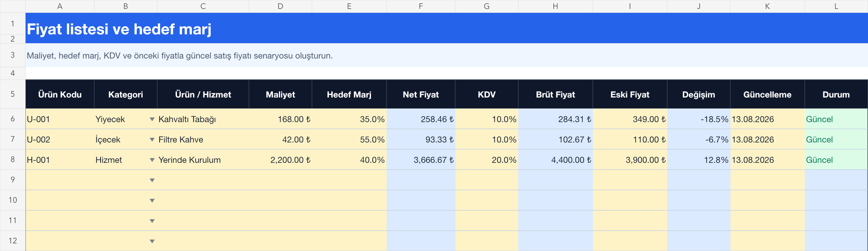Open Kategori dropdown arrow in row 11
Screen dimensions: 868x251
tap(152, 221)
